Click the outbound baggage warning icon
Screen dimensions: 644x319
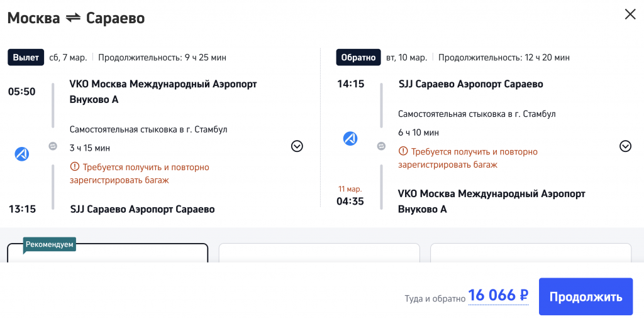(x=75, y=168)
